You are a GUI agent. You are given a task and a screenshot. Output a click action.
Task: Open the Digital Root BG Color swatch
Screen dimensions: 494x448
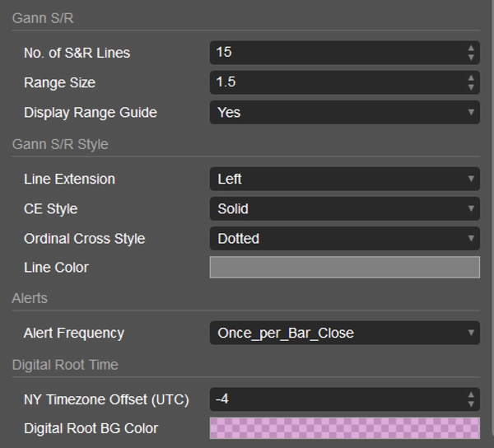(344, 428)
